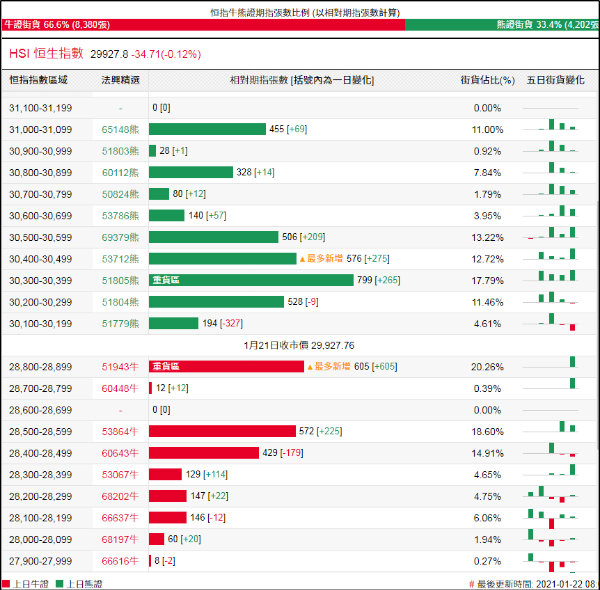
Task: Open bull certificate 53864牛
Action: coord(120,432)
